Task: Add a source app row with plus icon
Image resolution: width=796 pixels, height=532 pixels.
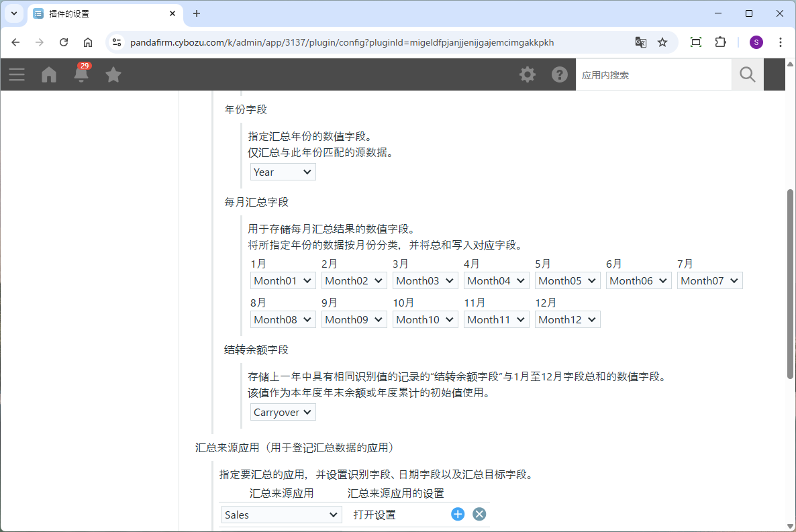Action: 458,515
